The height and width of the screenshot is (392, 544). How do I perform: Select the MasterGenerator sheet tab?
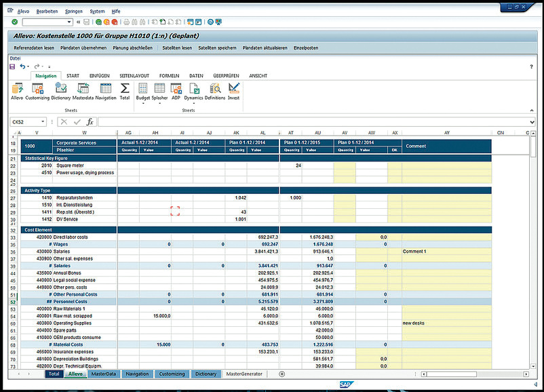pyautogui.click(x=246, y=374)
